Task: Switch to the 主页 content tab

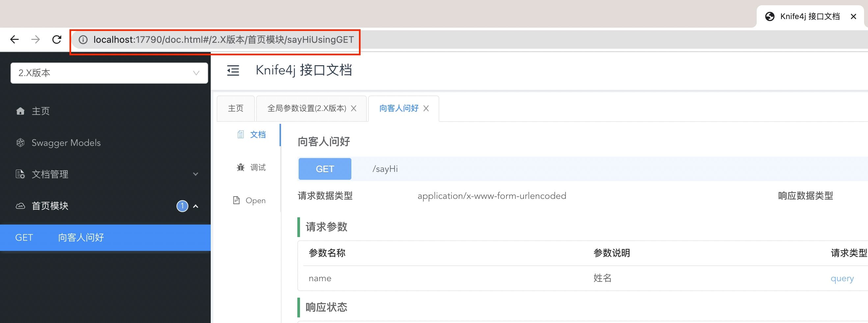Action: (x=235, y=108)
